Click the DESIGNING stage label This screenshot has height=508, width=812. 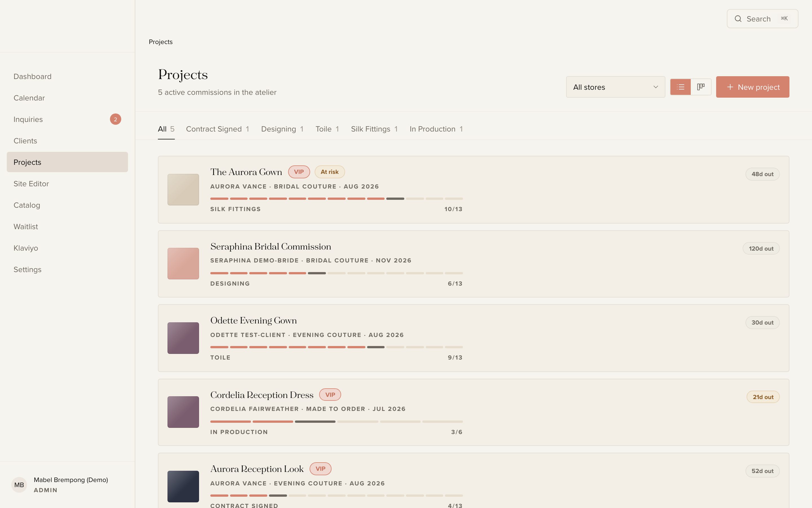(230, 284)
